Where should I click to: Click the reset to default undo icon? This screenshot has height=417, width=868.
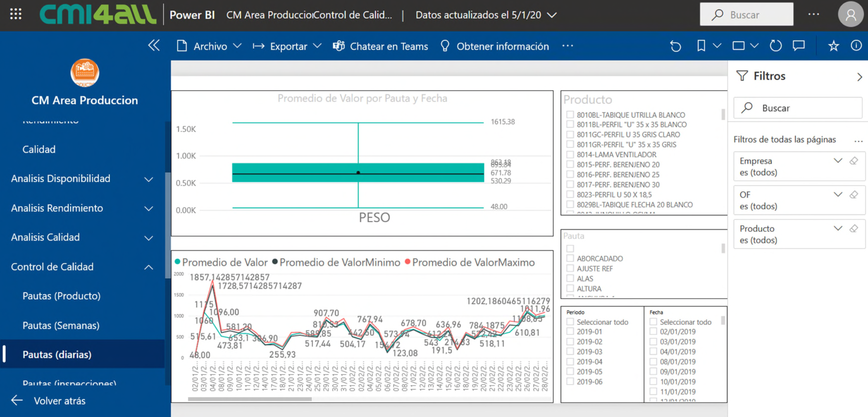tap(675, 46)
